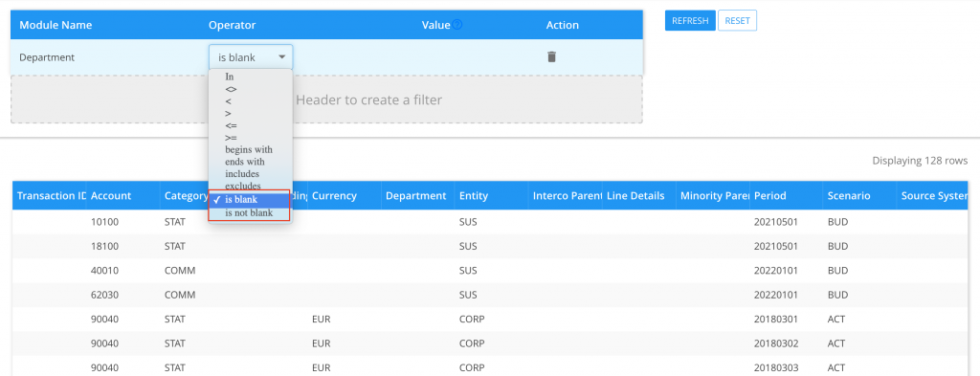
Task: Click the Department module name cell
Action: 47,57
